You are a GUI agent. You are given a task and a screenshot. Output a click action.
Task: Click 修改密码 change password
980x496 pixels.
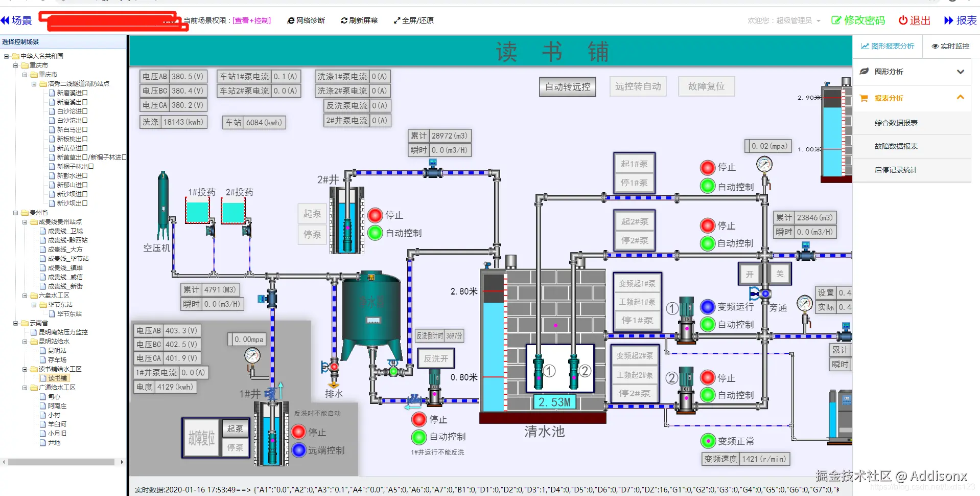(x=858, y=20)
